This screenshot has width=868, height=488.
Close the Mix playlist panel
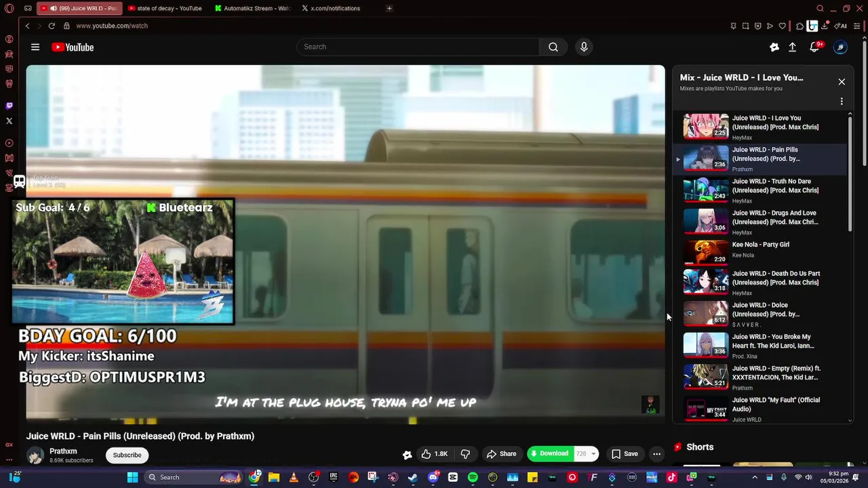point(842,81)
